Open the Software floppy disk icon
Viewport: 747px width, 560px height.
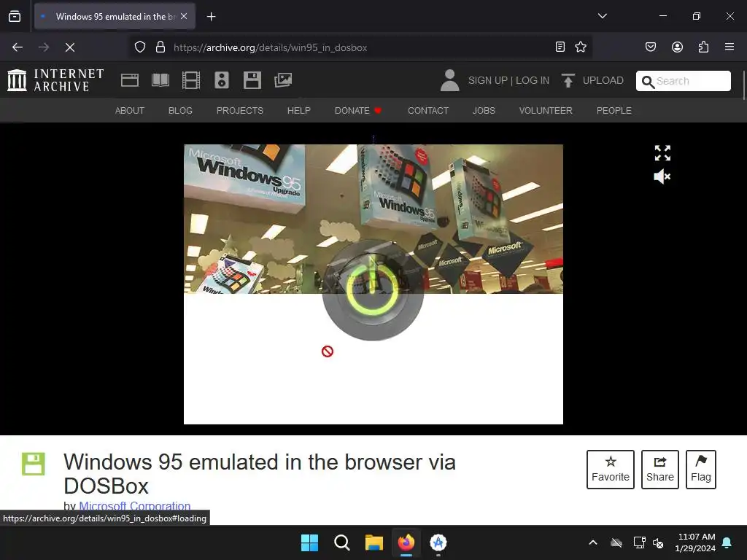coord(252,80)
